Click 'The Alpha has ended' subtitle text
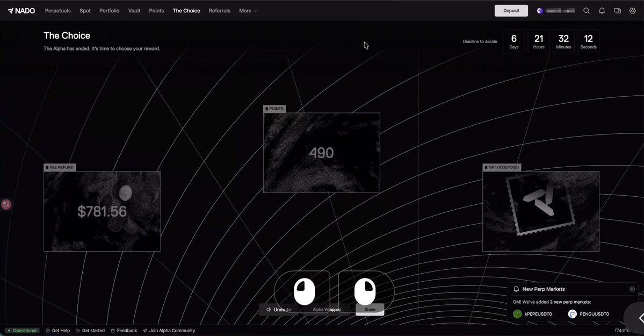The height and width of the screenshot is (336, 644). pyautogui.click(x=102, y=48)
